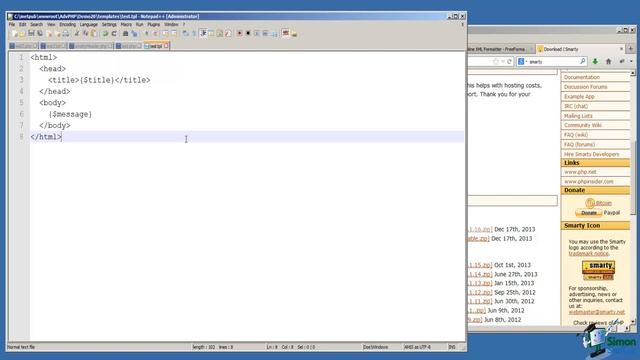Open the Replace toolbar icon
This screenshot has height=360, width=640.
pyautogui.click(x=134, y=33)
